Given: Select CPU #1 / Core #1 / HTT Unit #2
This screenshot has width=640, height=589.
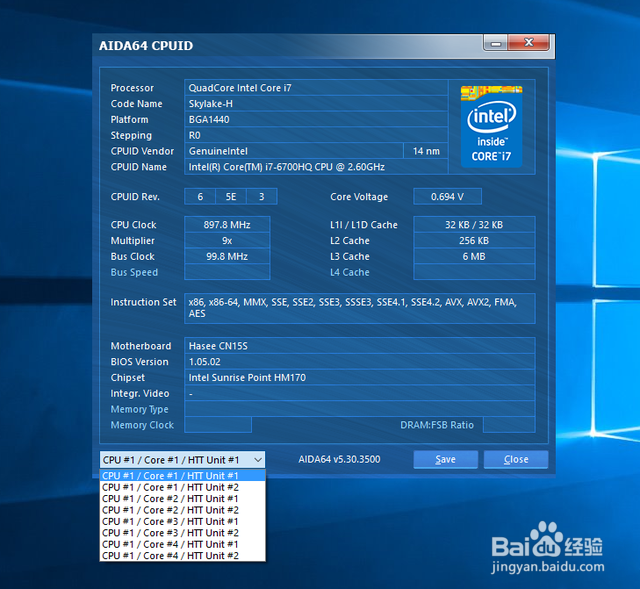Looking at the screenshot, I should pos(182,487).
